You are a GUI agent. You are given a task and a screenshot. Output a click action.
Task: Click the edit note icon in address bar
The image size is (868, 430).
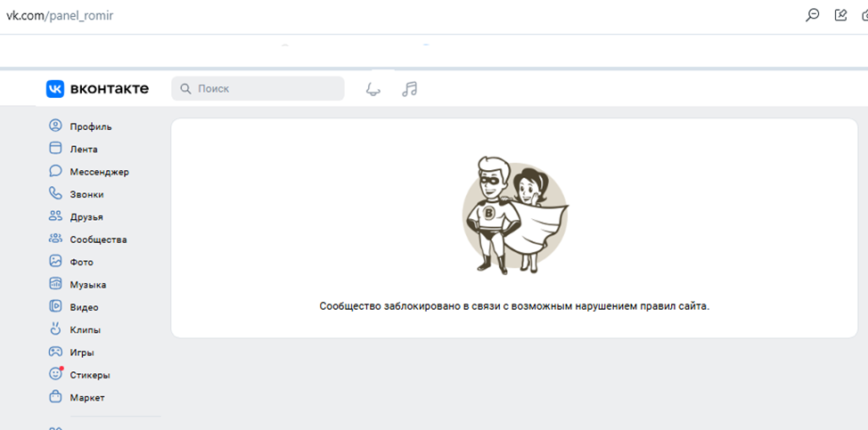pos(841,15)
